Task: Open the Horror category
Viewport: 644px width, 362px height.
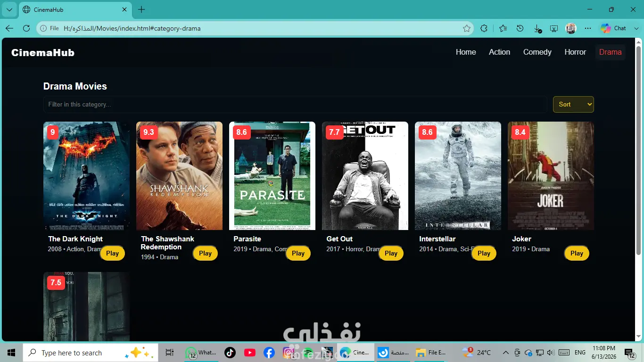Action: 575,52
